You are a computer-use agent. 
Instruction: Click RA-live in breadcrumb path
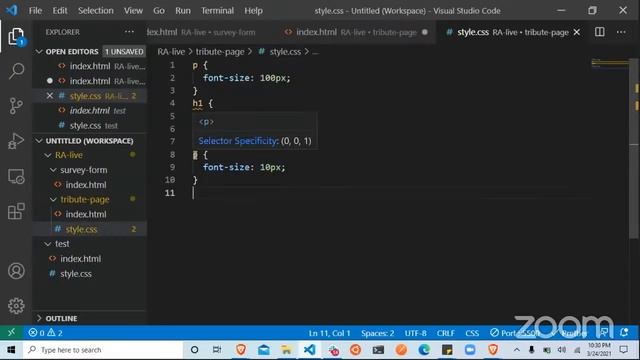[x=171, y=52]
